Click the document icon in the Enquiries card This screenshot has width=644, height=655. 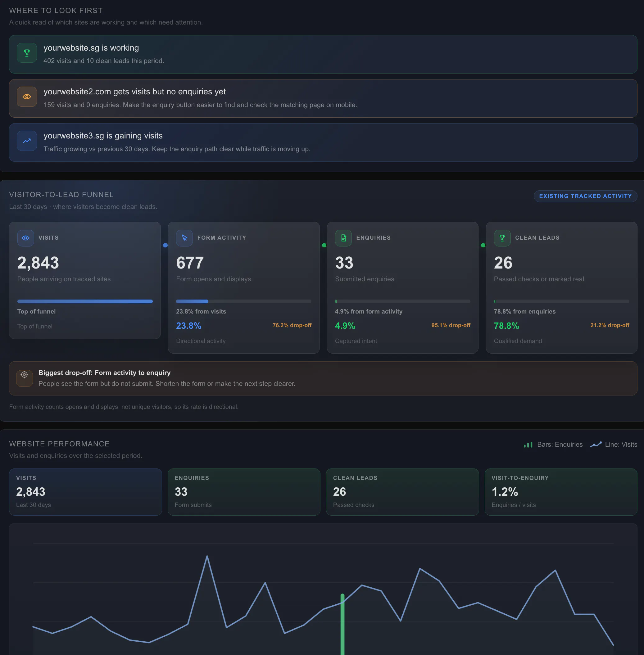(343, 238)
